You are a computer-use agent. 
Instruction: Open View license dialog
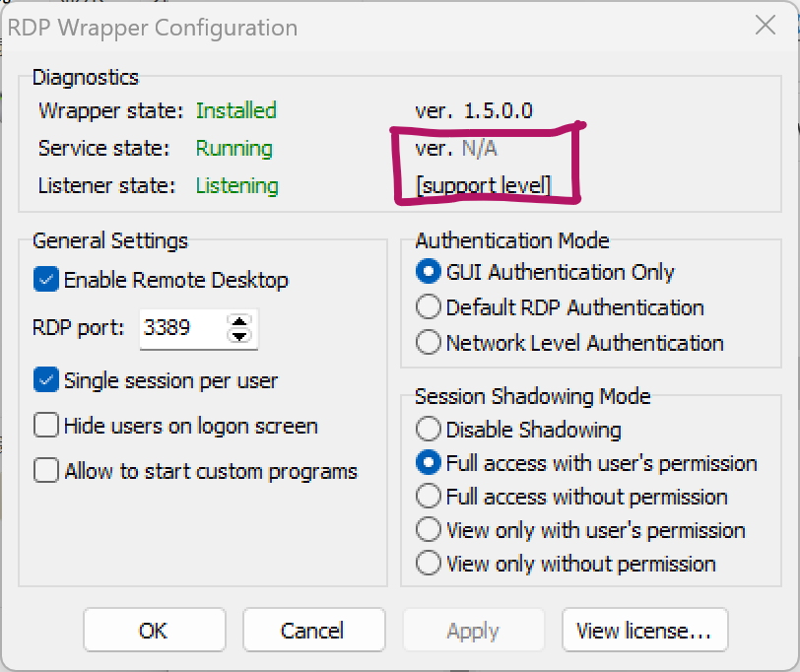[644, 631]
